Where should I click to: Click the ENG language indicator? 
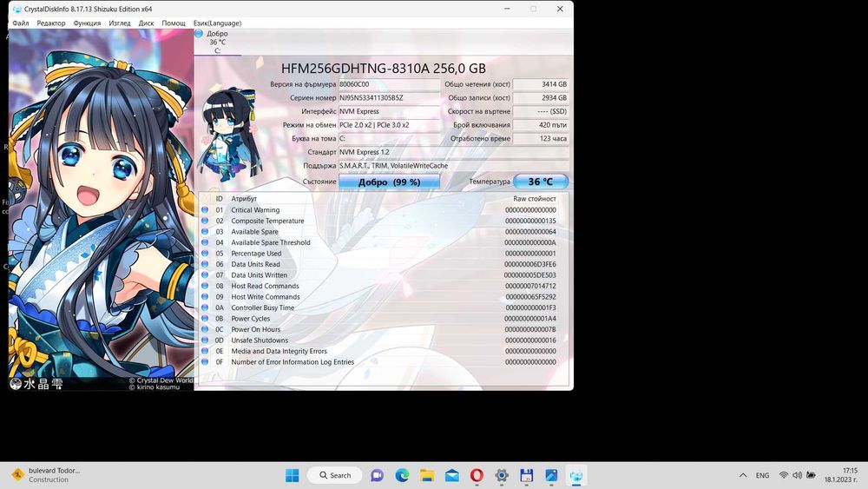(762, 475)
